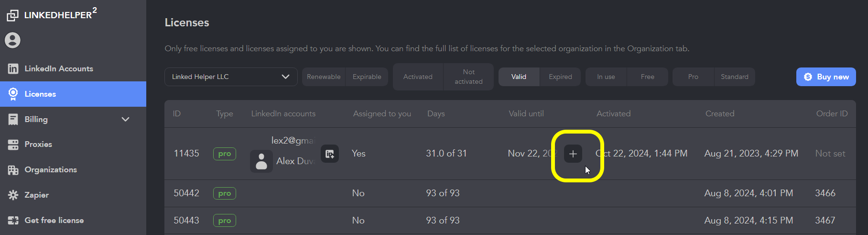Enable the In use filter
Viewport: 868px width, 235px height.
606,77
